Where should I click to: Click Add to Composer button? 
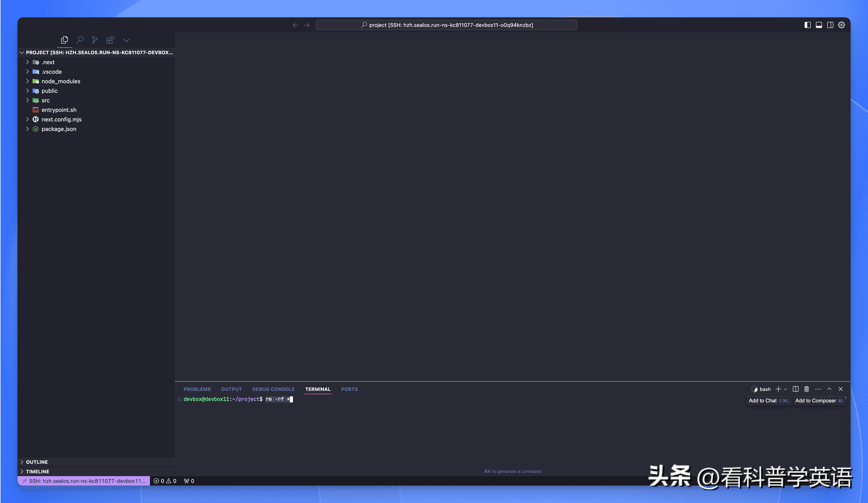click(819, 400)
